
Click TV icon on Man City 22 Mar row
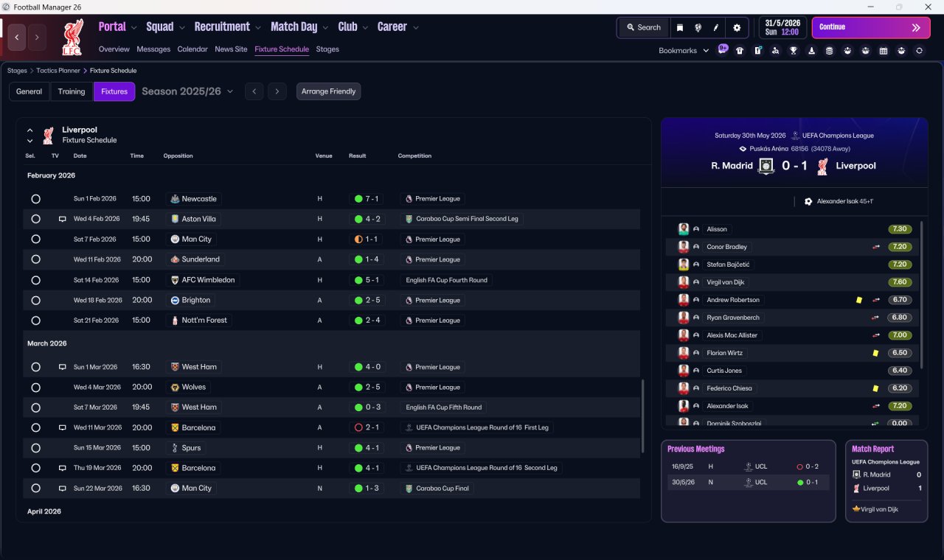tap(63, 489)
